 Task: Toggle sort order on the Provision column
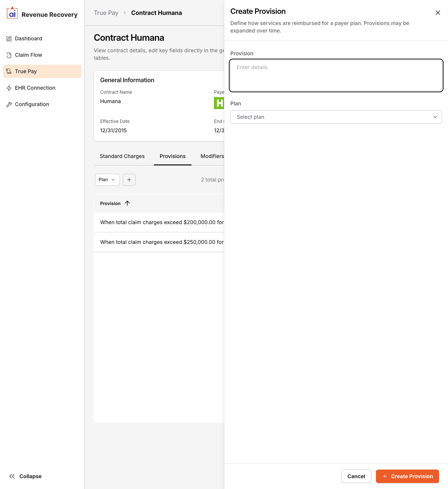(x=127, y=203)
